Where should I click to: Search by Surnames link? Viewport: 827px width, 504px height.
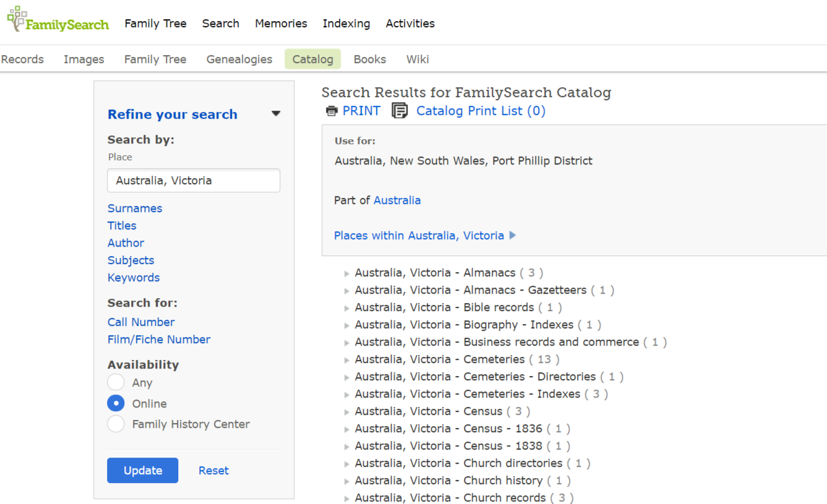[x=135, y=208]
